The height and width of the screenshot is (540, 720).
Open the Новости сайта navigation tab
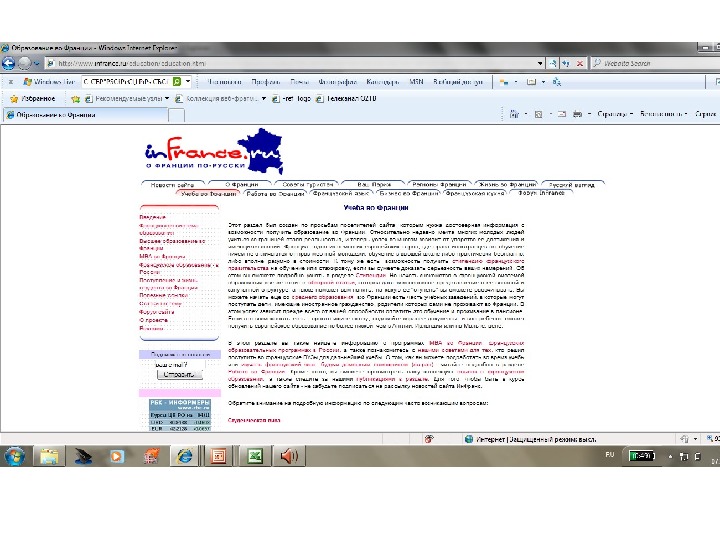point(173,185)
